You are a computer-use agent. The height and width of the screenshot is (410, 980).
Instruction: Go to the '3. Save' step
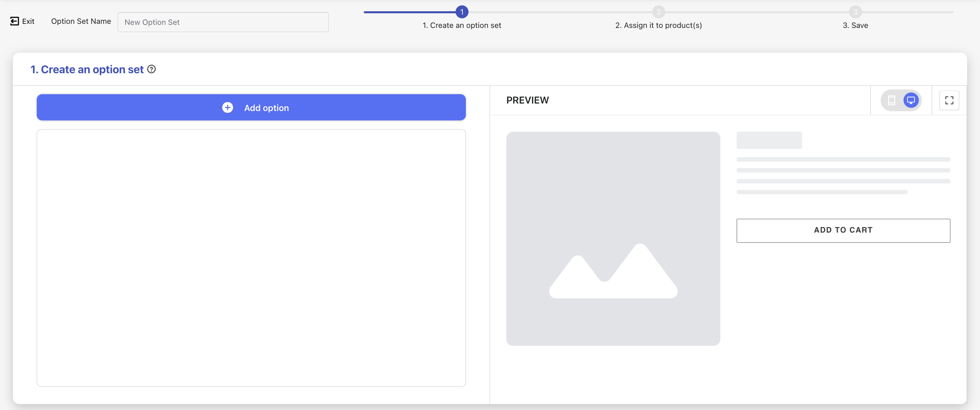coord(855,26)
